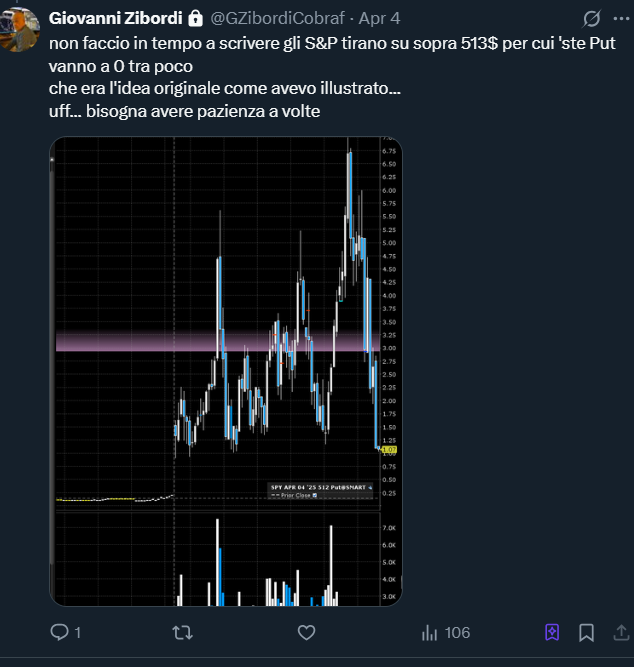Viewport: 634px width, 667px height.
Task: Open the @GZibordiCobraf handle link
Action: click(268, 19)
